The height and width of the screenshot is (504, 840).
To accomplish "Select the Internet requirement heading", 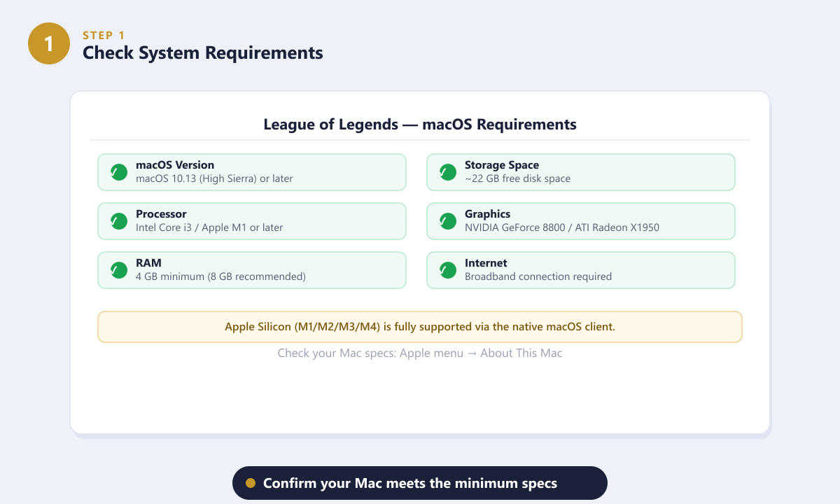I will (486, 263).
